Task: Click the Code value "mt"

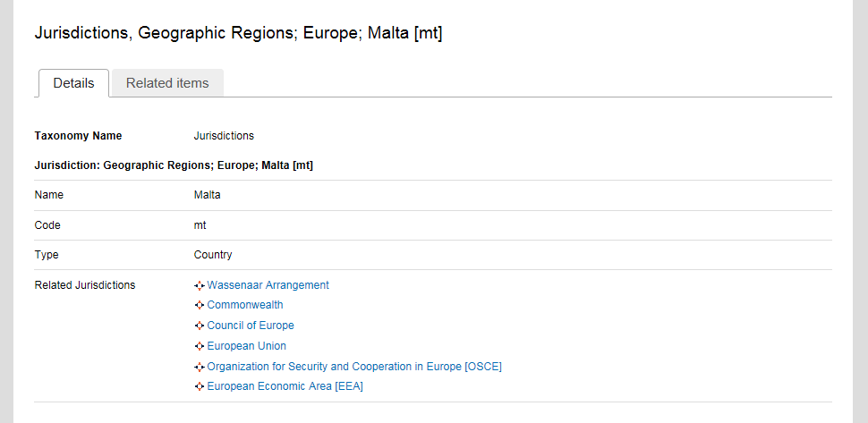Action: 200,225
